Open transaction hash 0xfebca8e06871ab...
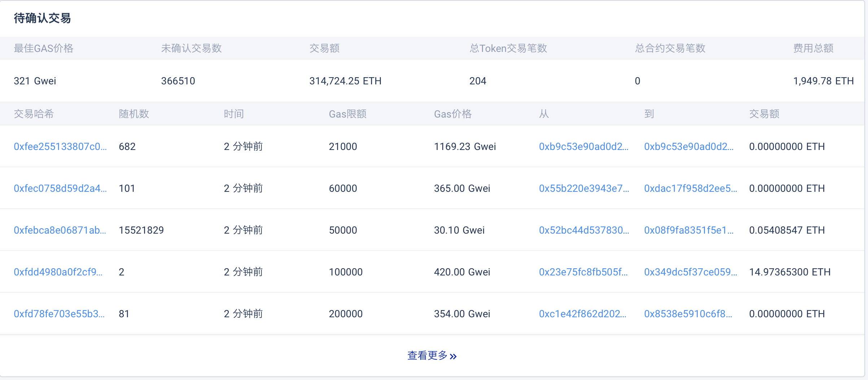The height and width of the screenshot is (380, 868). pyautogui.click(x=60, y=230)
